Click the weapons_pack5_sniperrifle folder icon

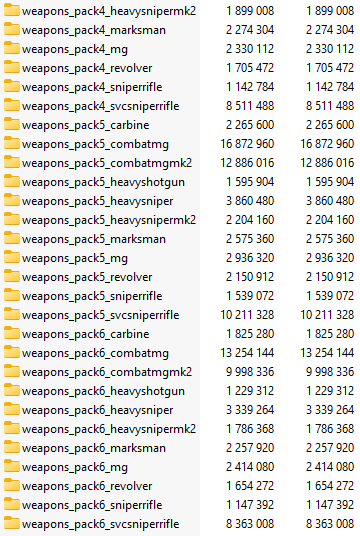tap(12, 295)
